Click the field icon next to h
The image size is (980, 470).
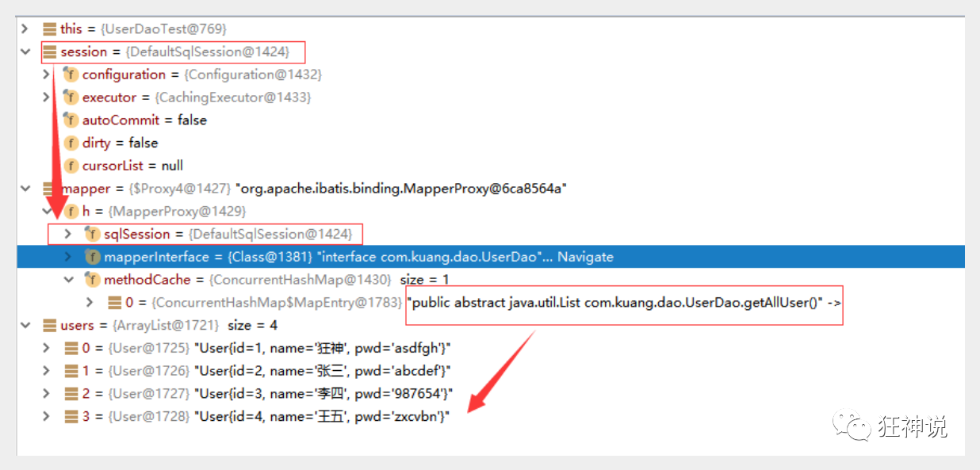71,211
